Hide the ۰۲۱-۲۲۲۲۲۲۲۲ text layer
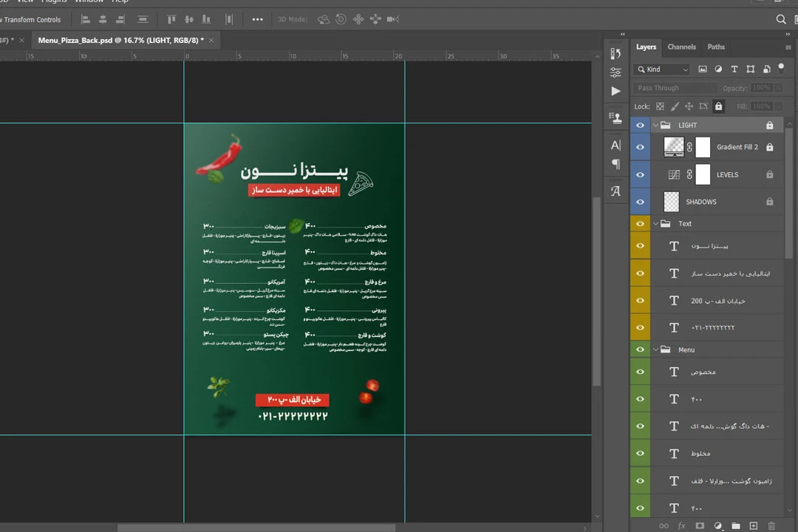 coord(640,327)
